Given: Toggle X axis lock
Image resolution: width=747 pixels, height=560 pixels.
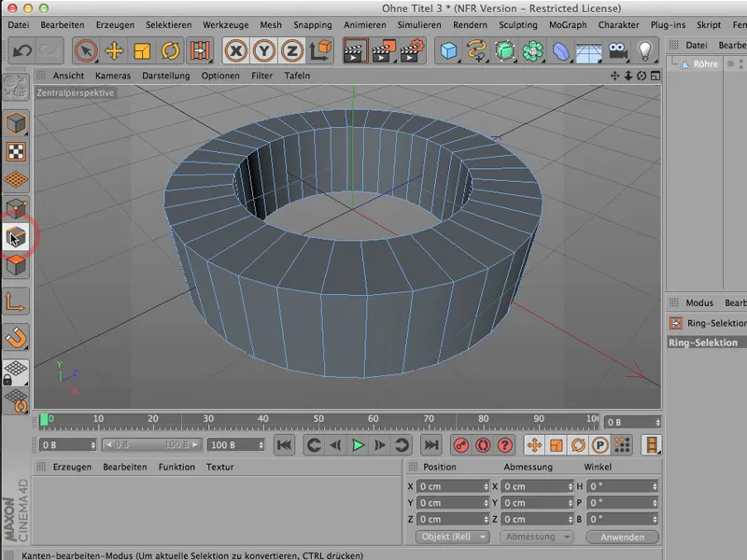Looking at the screenshot, I should pyautogui.click(x=236, y=50).
